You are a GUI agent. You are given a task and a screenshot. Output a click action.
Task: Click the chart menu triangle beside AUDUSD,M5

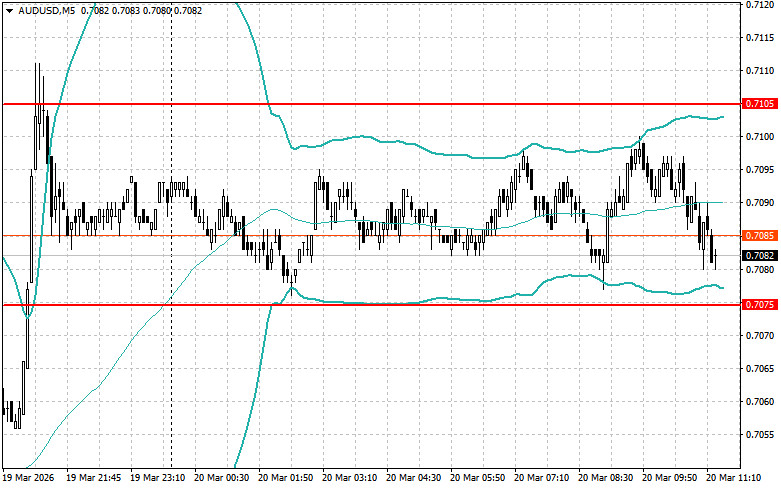coord(9,10)
